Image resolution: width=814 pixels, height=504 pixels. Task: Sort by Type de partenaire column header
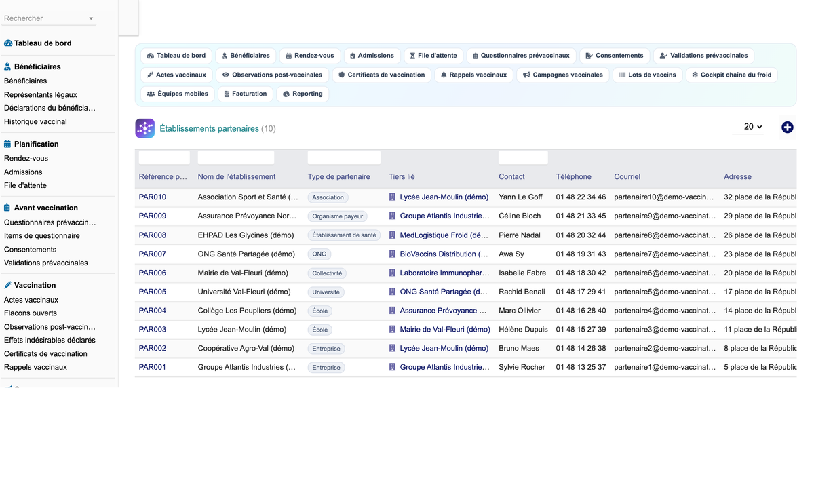(339, 176)
